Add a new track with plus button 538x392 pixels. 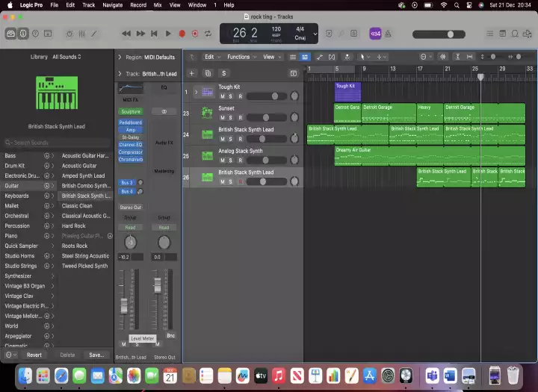[192, 73]
